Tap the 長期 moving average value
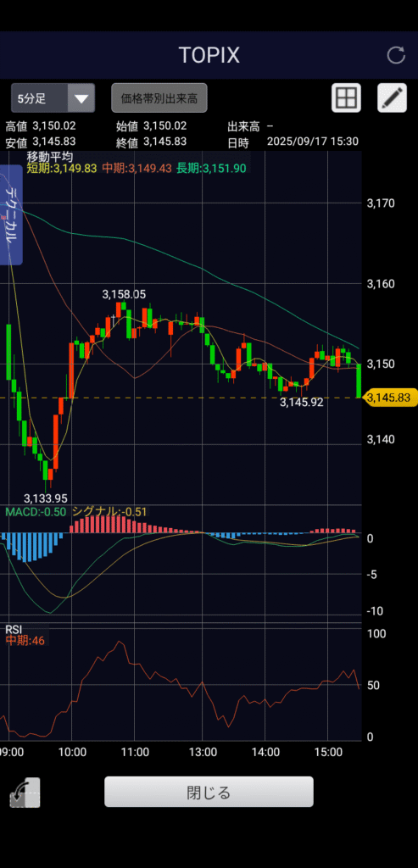The height and width of the screenshot is (868, 418). tap(211, 169)
